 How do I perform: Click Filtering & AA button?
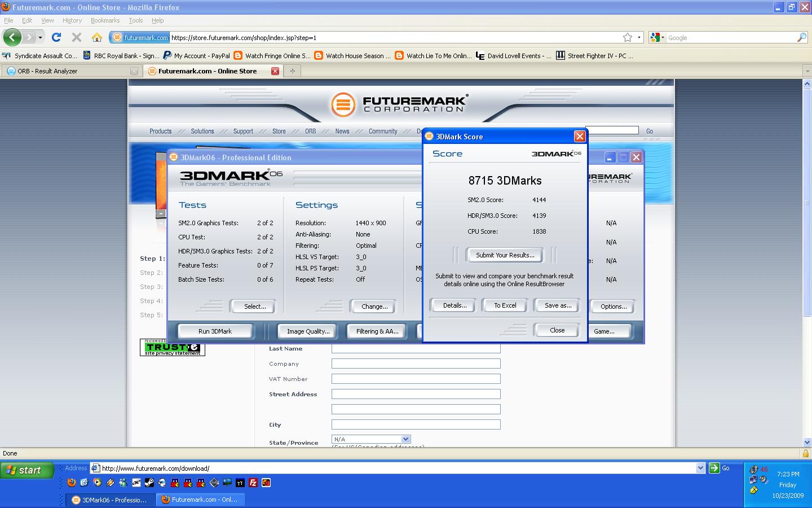[377, 331]
